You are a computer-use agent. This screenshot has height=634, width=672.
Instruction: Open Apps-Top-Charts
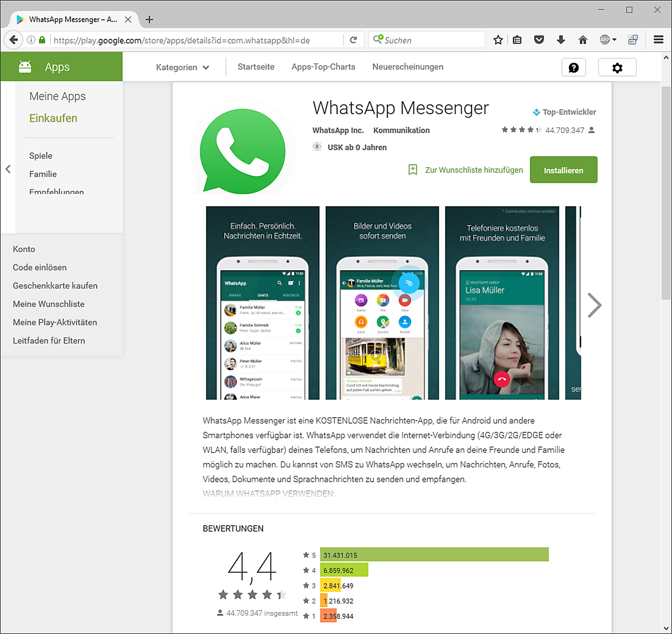323,67
